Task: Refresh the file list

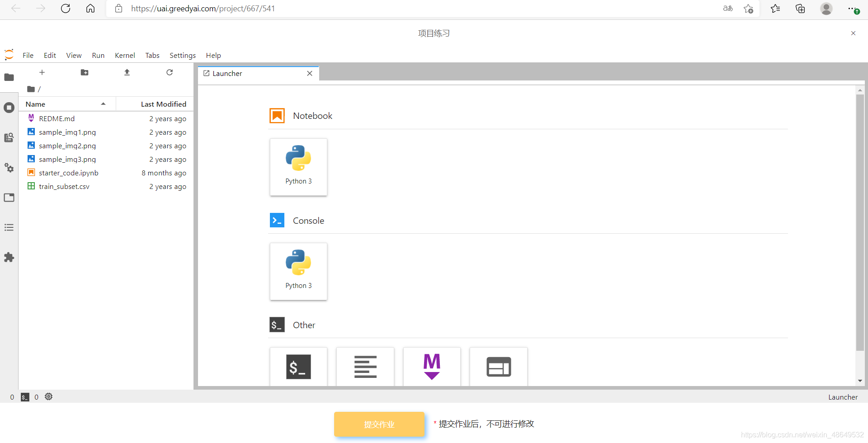Action: pos(170,72)
